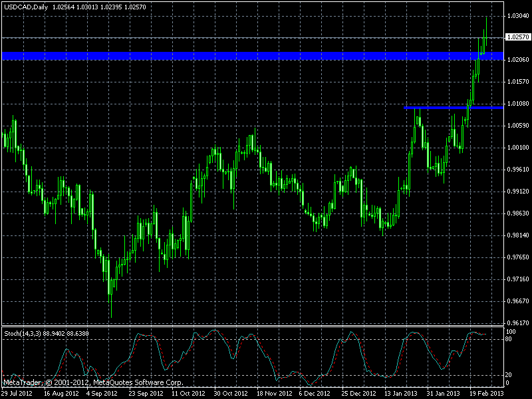Click the 19 Feb 2013 date label
532x399 pixels.
click(487, 394)
